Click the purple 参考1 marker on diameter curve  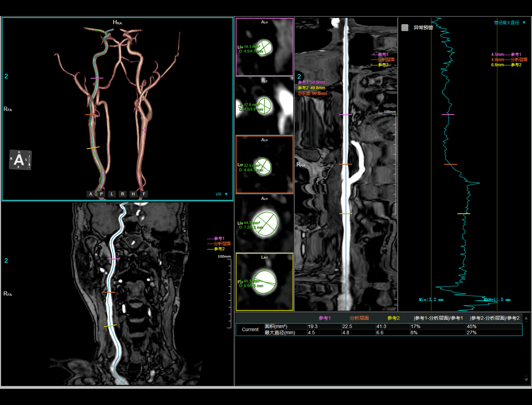point(448,114)
